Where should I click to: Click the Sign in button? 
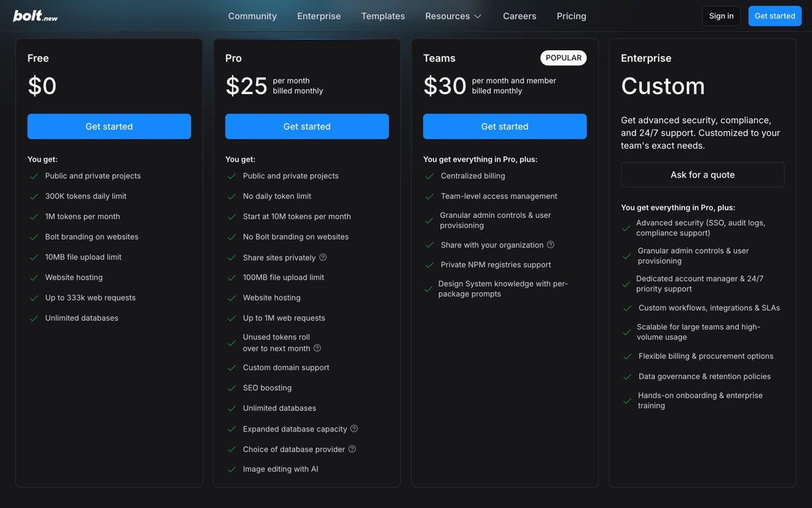(721, 16)
